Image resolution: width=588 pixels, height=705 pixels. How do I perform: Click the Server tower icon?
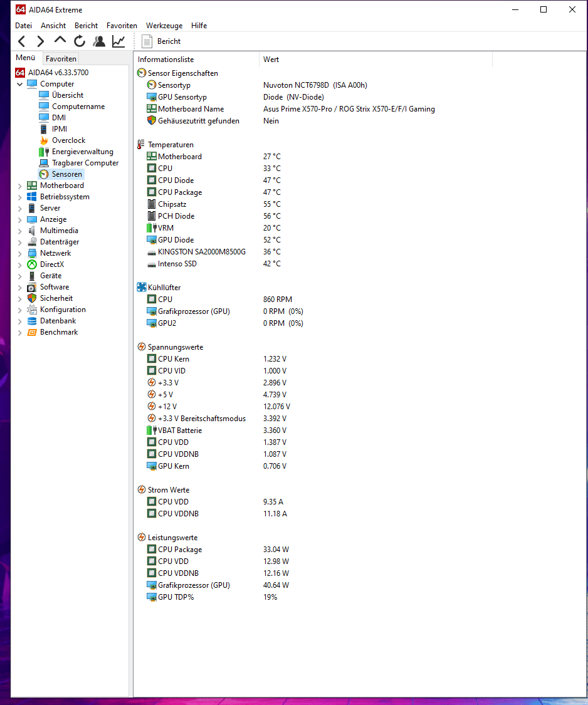click(x=32, y=207)
